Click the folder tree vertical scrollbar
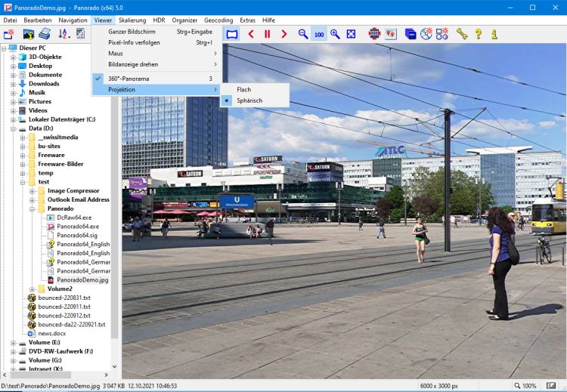567x392 pixels. click(x=115, y=227)
